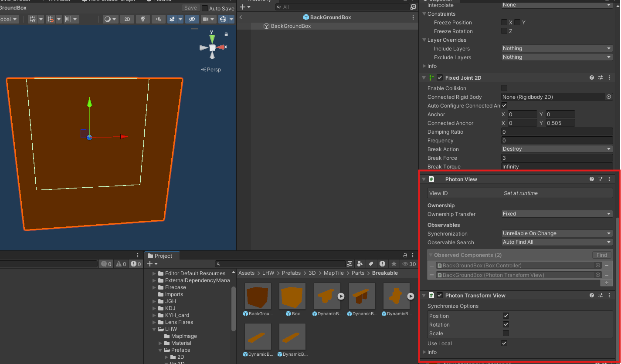
Task: Collapse LHW folder in Project tree
Action: pyautogui.click(x=154, y=329)
